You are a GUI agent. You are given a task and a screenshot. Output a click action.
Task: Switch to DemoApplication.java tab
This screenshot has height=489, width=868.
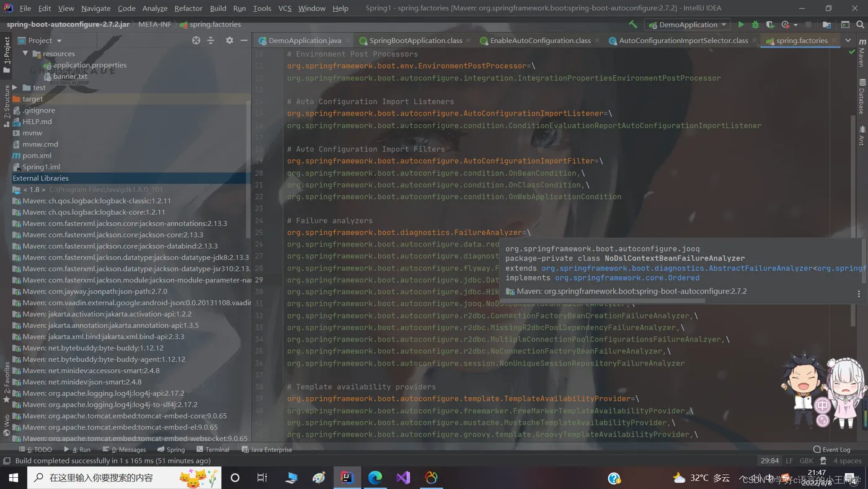coord(304,40)
